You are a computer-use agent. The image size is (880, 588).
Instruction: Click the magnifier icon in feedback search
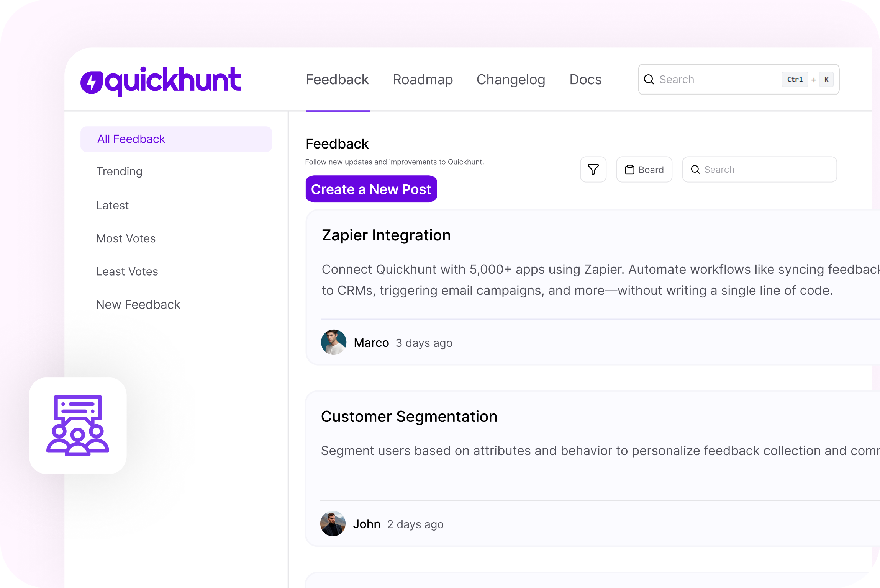[x=695, y=169]
